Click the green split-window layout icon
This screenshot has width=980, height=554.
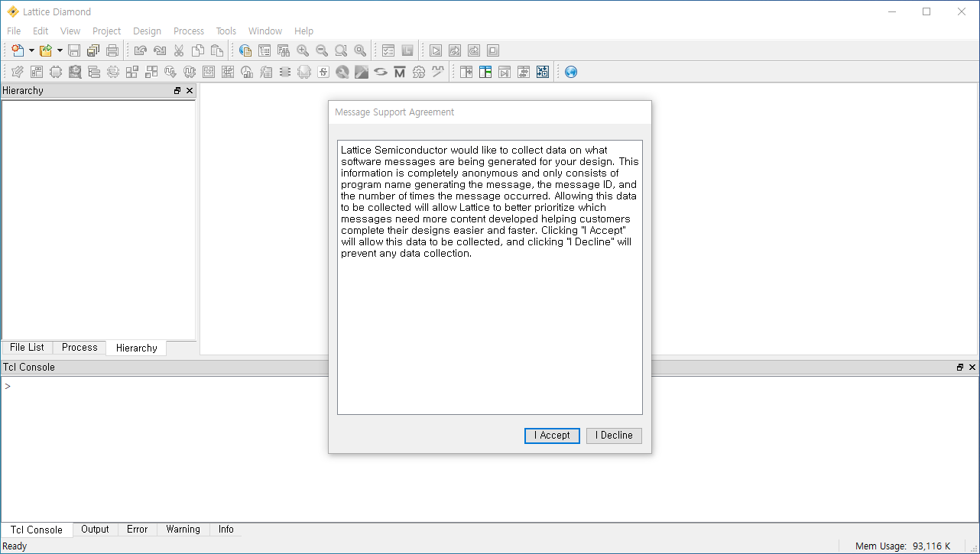[485, 72]
